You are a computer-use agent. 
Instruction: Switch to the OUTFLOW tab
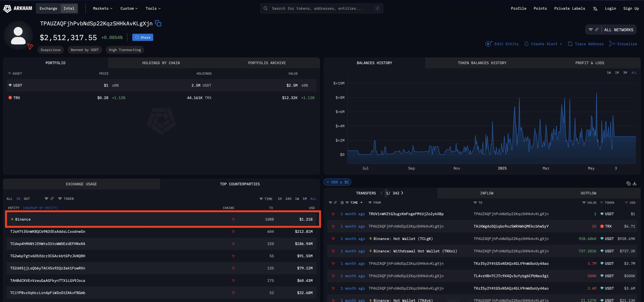(588, 193)
